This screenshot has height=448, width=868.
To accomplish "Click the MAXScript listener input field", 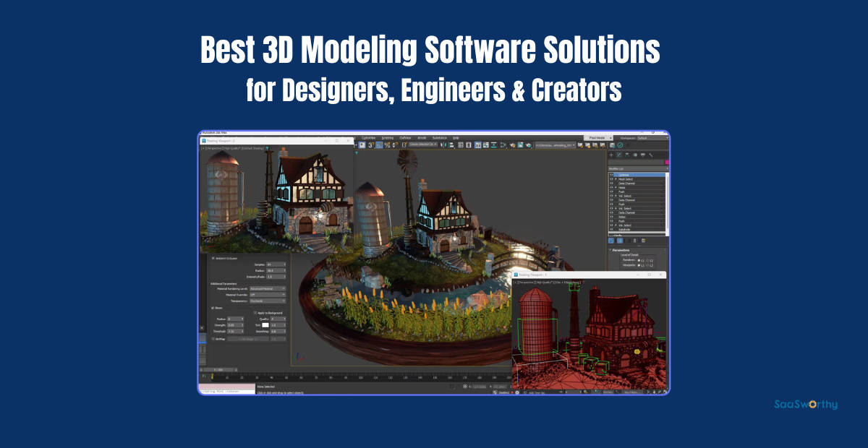I will pos(227,392).
